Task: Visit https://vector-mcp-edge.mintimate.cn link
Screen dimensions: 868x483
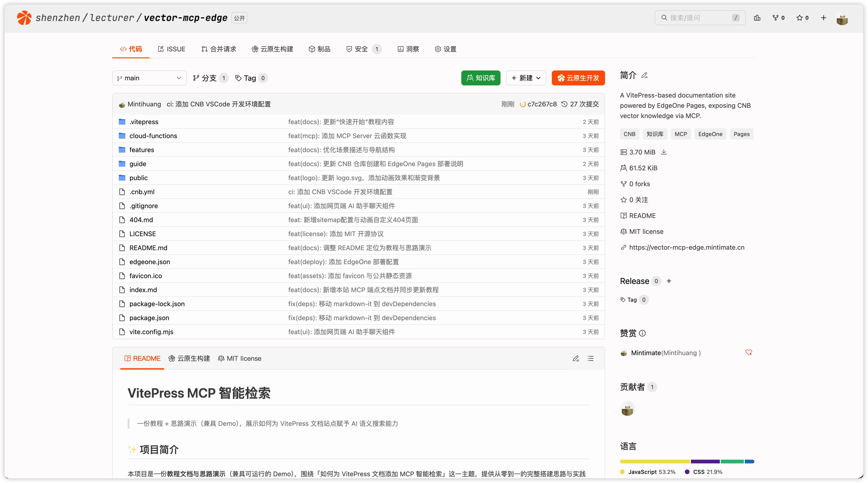Action: tap(687, 247)
